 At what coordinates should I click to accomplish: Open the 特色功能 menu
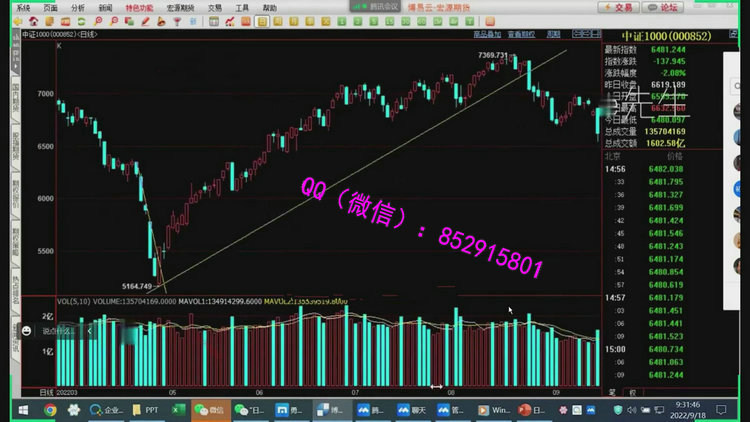[x=140, y=7]
